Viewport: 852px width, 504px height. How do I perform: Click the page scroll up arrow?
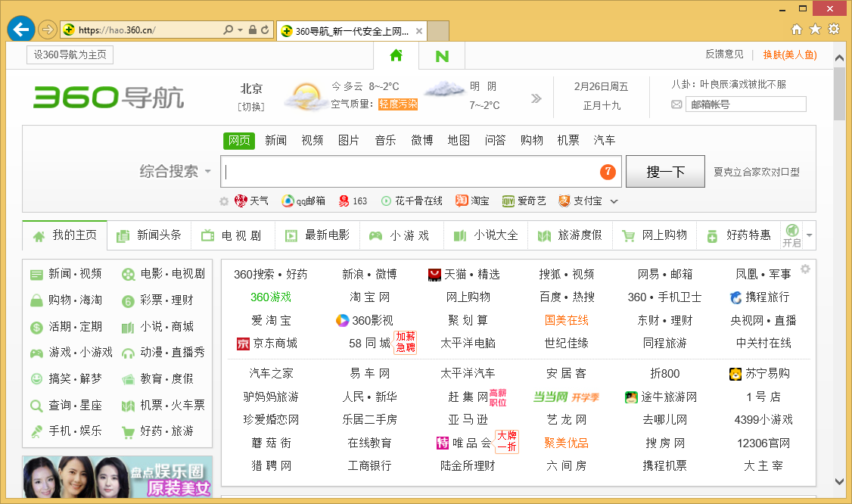click(839, 58)
